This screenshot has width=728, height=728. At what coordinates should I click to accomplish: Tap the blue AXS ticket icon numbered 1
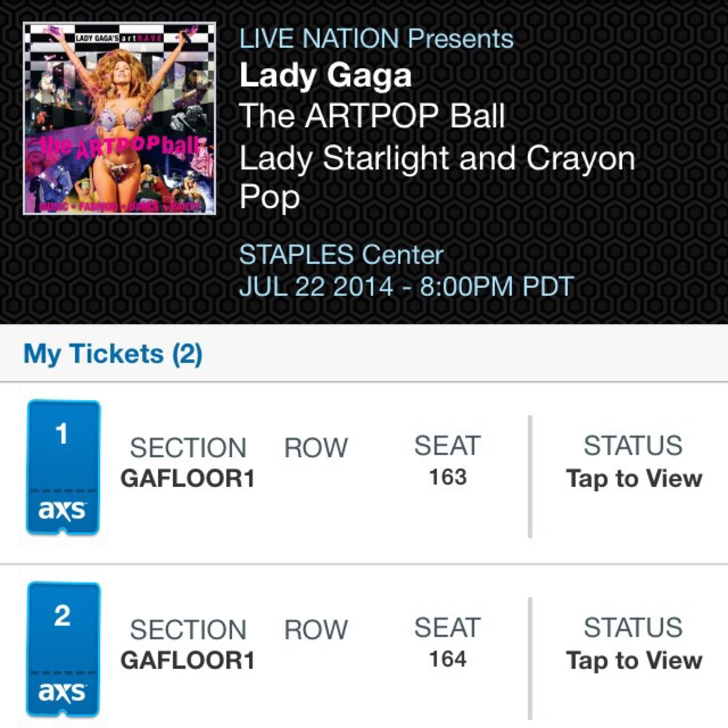click(x=63, y=468)
